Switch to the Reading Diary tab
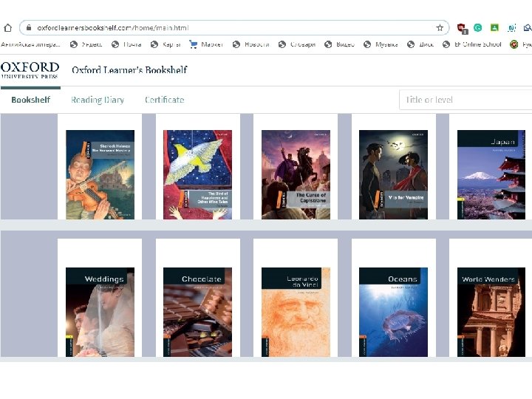This screenshot has width=532, height=399. [98, 100]
